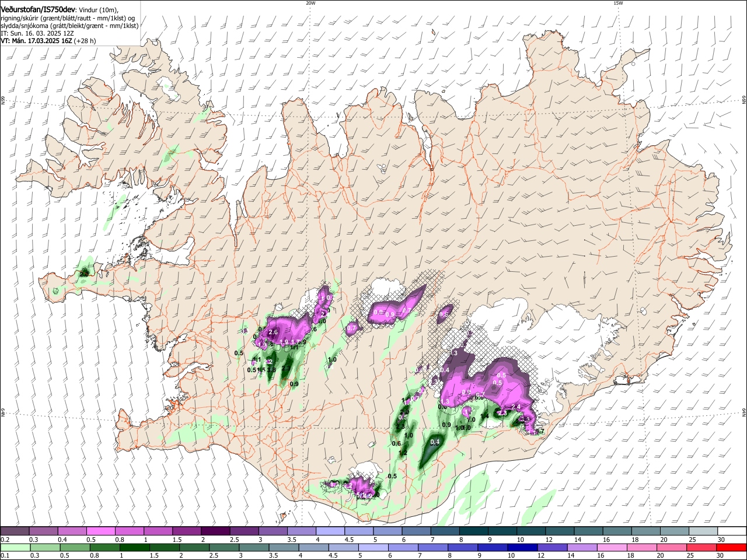The image size is (747, 560).
Task: Click the small green patch on Snæfellsnes peninsula
Action: (x=85, y=272)
